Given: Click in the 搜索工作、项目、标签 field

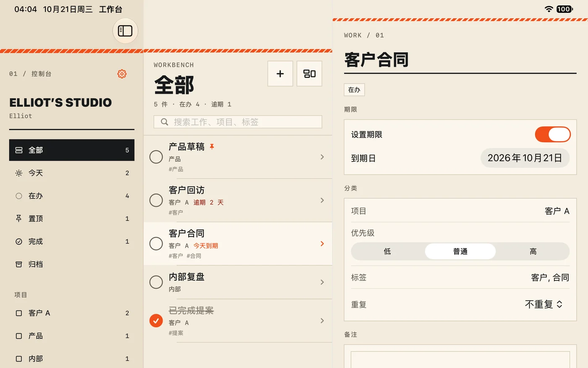Looking at the screenshot, I should pyautogui.click(x=238, y=122).
